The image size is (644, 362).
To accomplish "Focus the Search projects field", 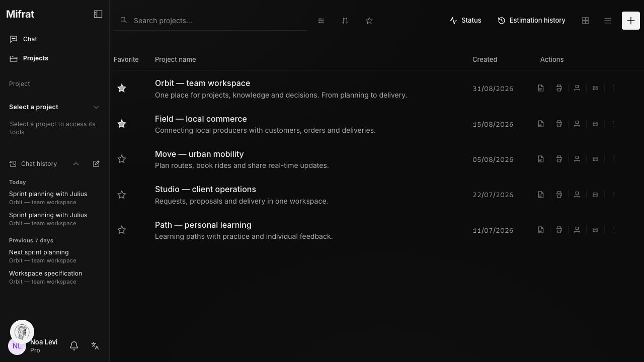I will tap(210, 21).
